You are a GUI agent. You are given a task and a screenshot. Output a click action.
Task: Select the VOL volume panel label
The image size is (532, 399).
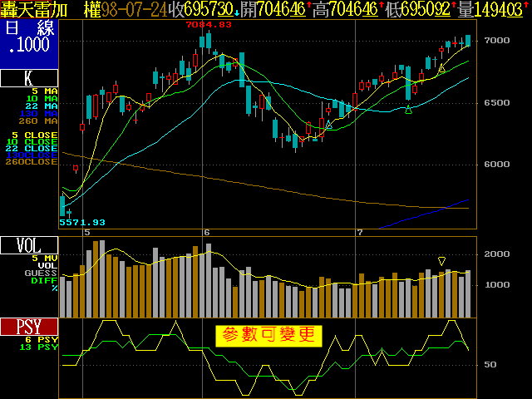pos(29,245)
